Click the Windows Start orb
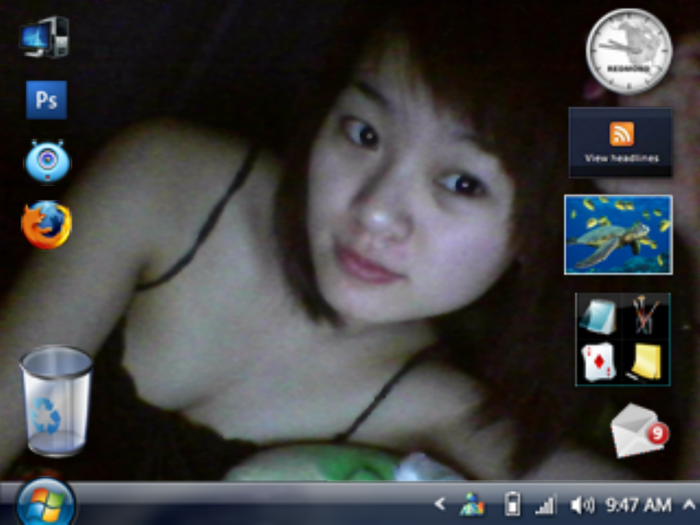Viewport: 700px width, 525px height. [x=46, y=504]
